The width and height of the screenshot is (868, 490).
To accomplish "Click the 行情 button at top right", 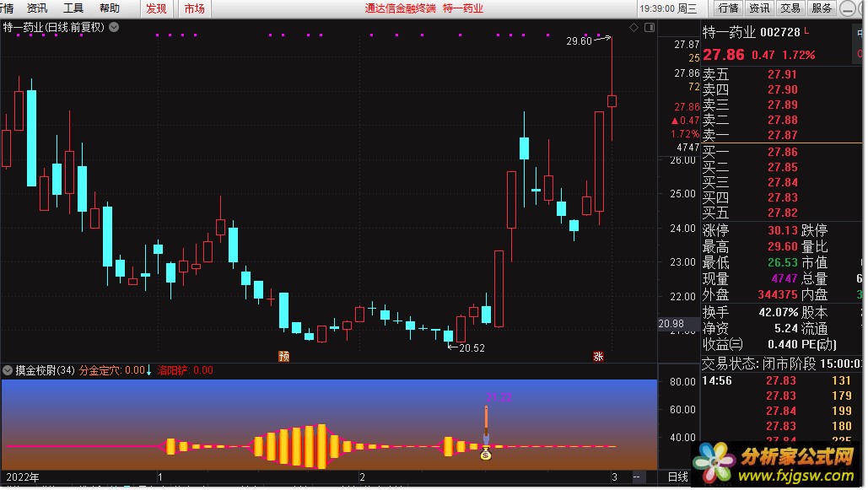I will click(x=728, y=8).
